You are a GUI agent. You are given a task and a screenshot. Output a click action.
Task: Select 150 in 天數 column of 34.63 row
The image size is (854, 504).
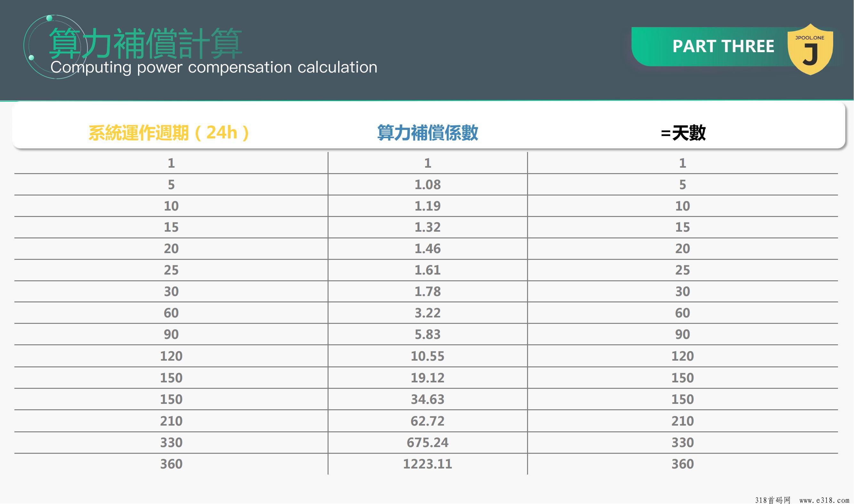pyautogui.click(x=682, y=399)
